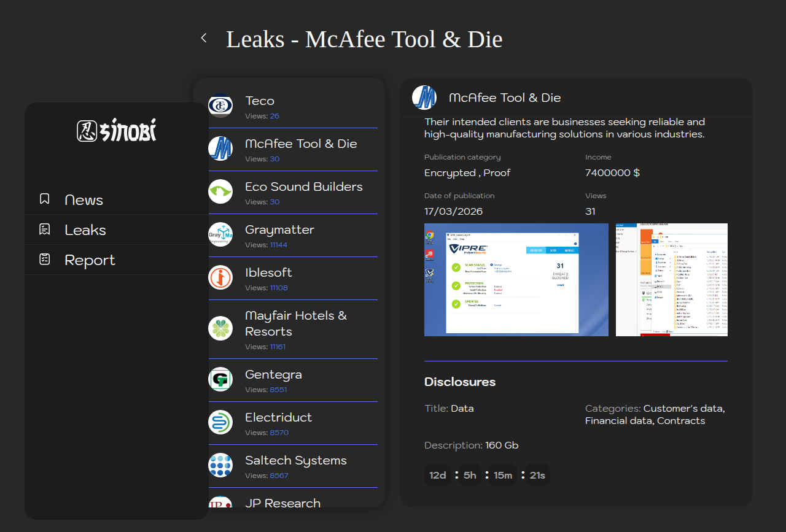Image resolution: width=786 pixels, height=532 pixels.
Task: Select Graymatter from the leaks list
Action: pyautogui.click(x=279, y=230)
